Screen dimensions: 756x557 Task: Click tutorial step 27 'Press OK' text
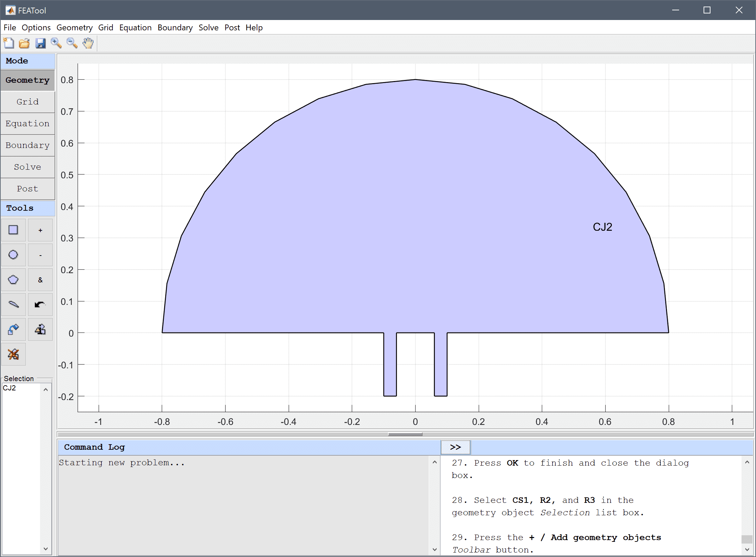point(570,469)
